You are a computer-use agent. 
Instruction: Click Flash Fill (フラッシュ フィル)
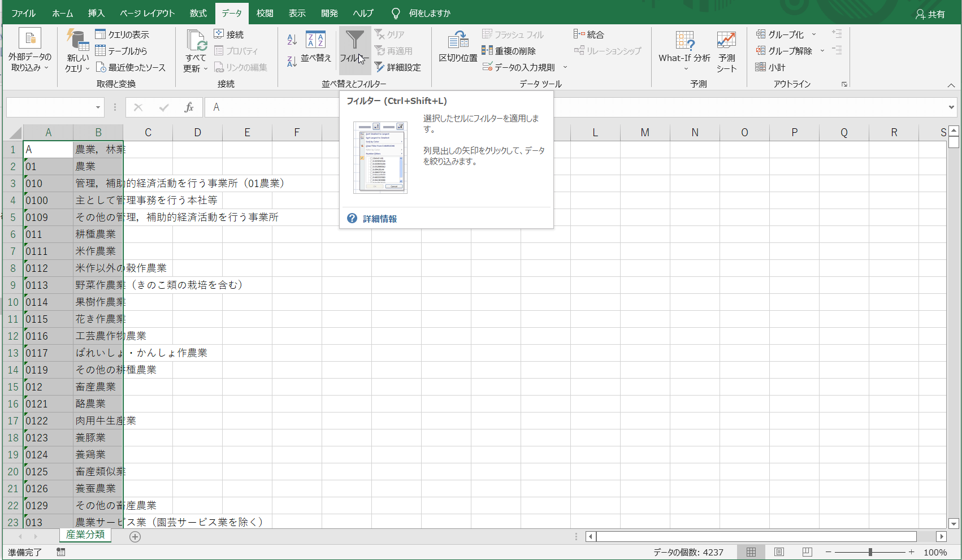[513, 34]
